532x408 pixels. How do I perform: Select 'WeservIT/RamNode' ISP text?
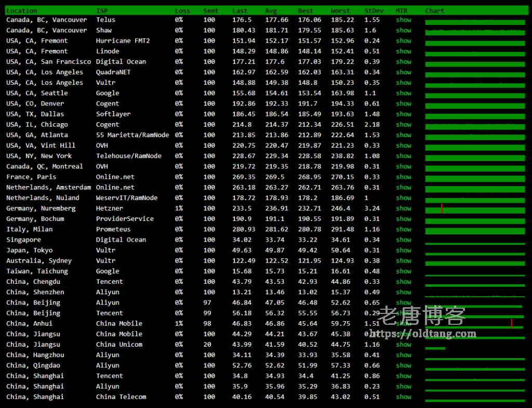pyautogui.click(x=127, y=198)
